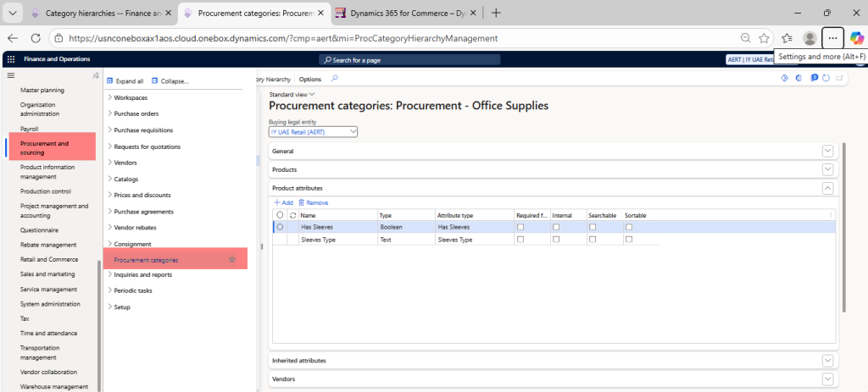Add Procurement categories to favorites star
The image size is (868, 392).
232,260
